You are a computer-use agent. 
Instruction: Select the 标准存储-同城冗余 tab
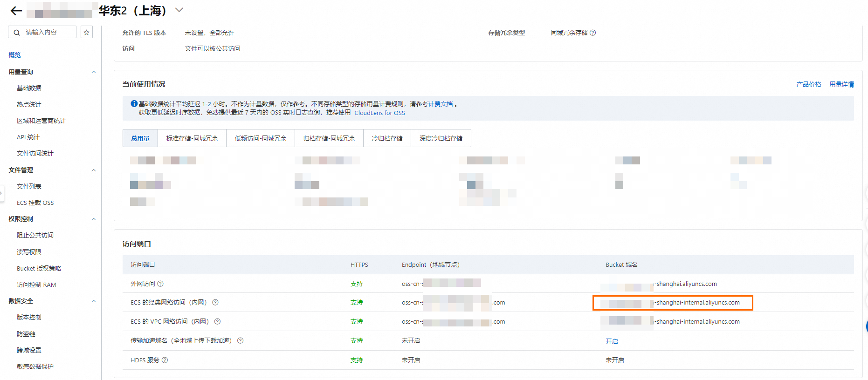(x=192, y=138)
